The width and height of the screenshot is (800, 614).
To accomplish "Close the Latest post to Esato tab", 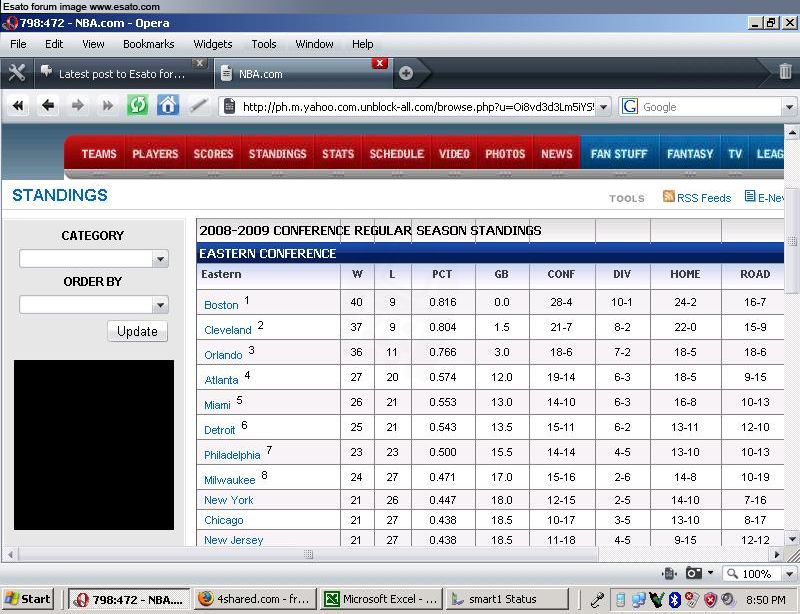I will 200,63.
